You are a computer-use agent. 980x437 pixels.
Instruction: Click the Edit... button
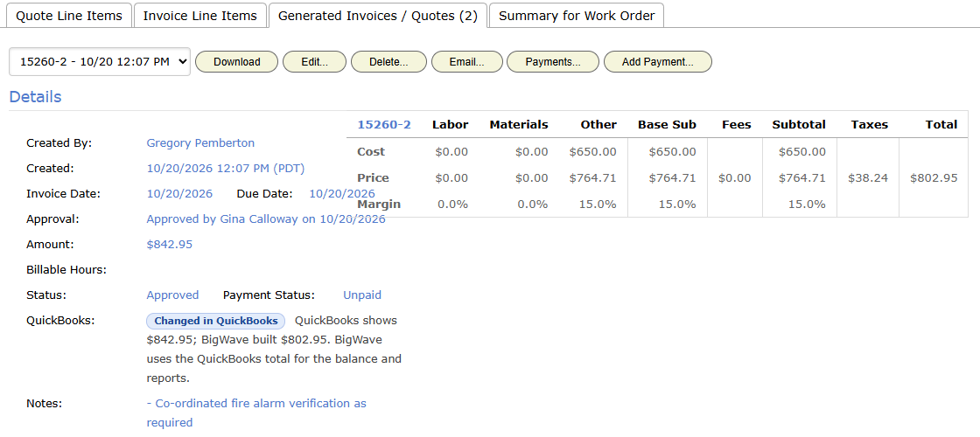(314, 62)
